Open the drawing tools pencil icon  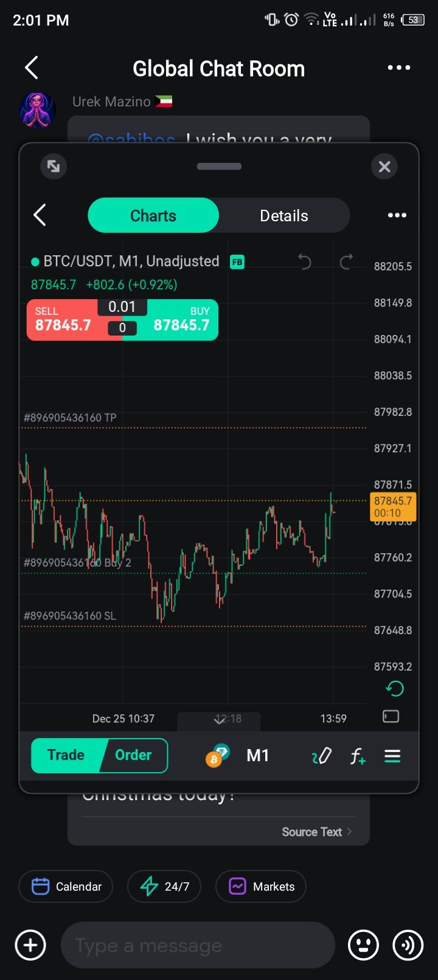tap(321, 756)
